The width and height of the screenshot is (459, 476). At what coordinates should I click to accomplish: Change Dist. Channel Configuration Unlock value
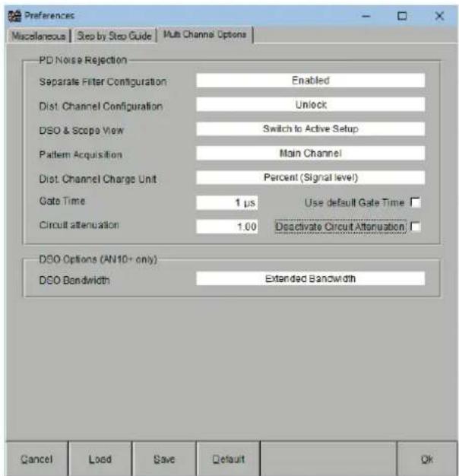click(x=310, y=105)
